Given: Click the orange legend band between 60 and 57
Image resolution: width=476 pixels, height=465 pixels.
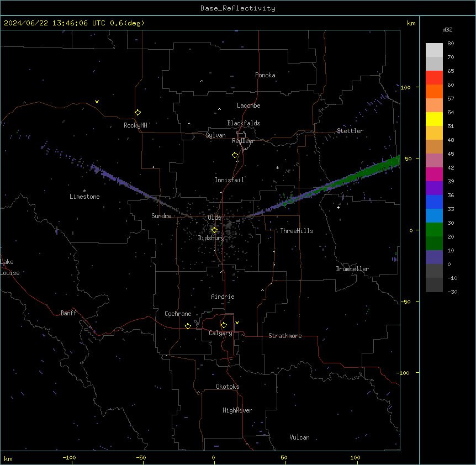Looking at the screenshot, I should pyautogui.click(x=434, y=91).
